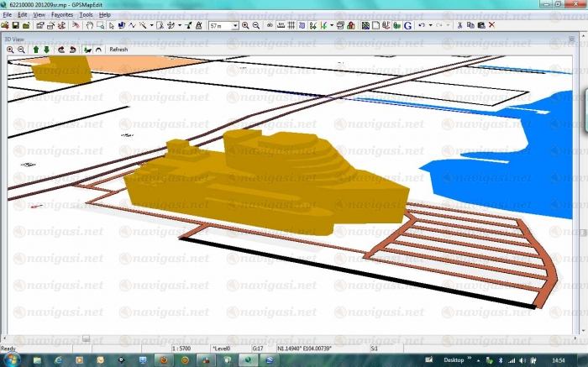
Task: Select the hand Drag Map tool
Action: click(x=89, y=25)
